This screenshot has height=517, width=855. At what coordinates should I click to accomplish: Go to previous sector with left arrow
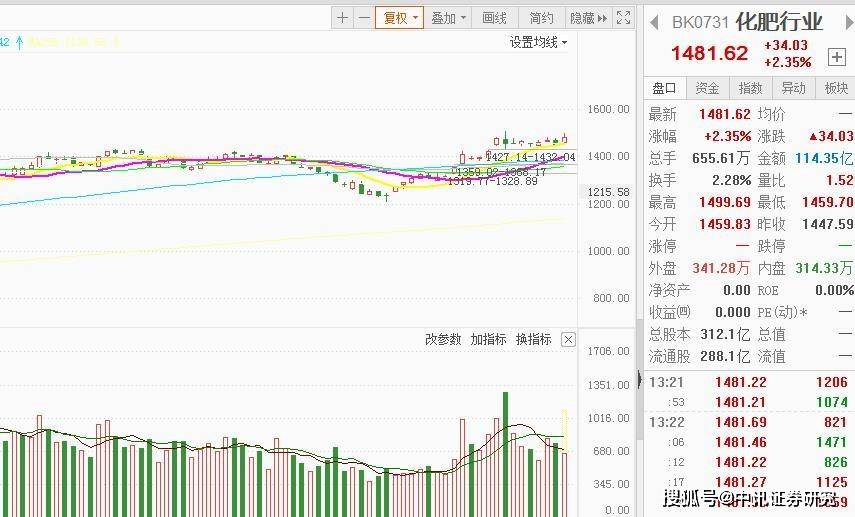point(654,22)
